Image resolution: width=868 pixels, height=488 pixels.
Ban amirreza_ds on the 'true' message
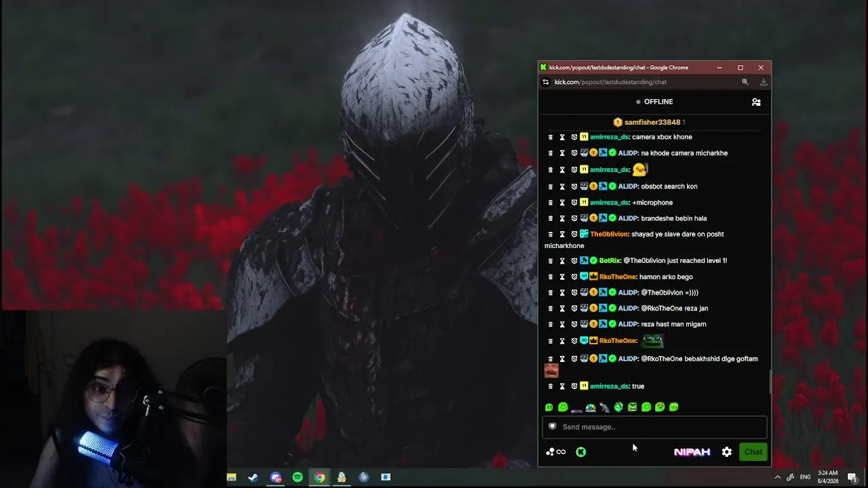574,386
